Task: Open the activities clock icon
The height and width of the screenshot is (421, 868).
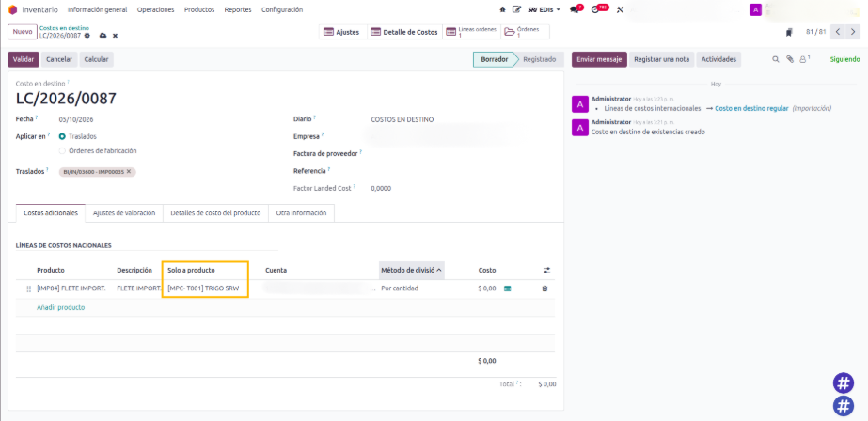Action: (x=595, y=9)
